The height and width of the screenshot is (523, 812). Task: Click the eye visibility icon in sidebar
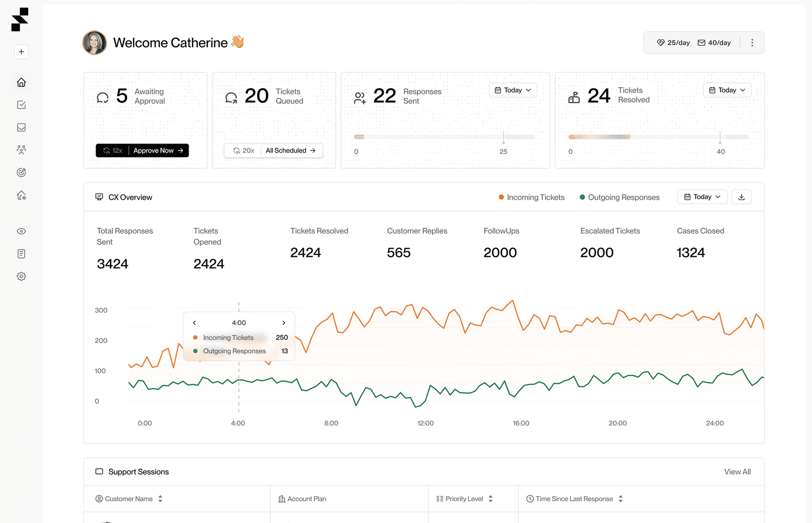click(x=21, y=231)
